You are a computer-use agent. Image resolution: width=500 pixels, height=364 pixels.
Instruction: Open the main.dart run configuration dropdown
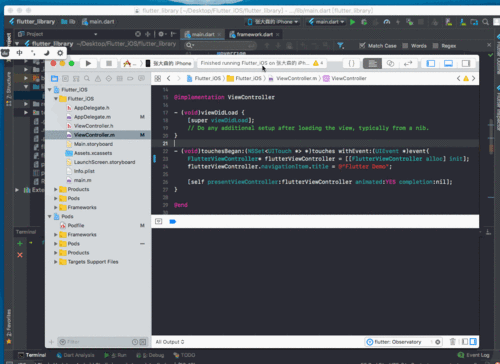(326, 22)
